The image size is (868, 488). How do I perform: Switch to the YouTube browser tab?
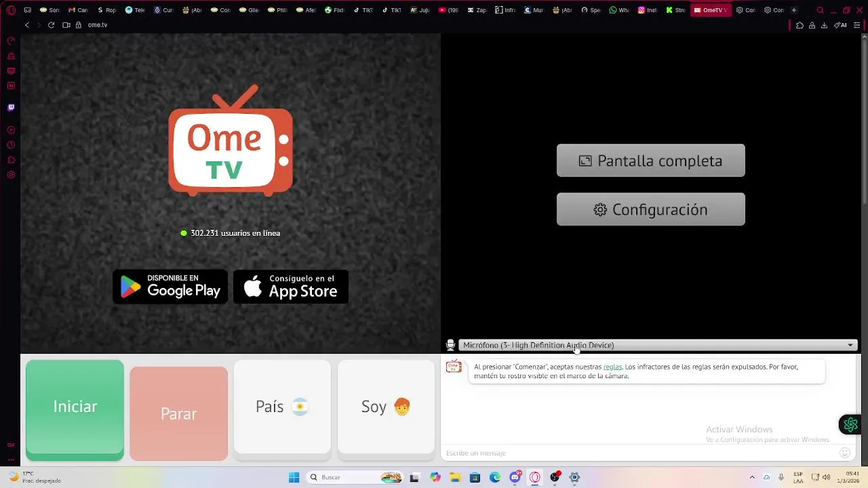(x=448, y=10)
